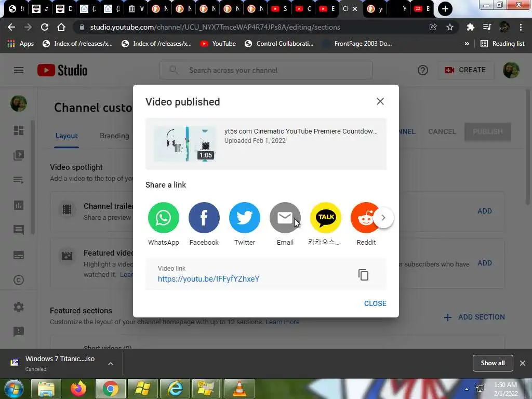
Task: Open the Reading list
Action: pyautogui.click(x=503, y=44)
